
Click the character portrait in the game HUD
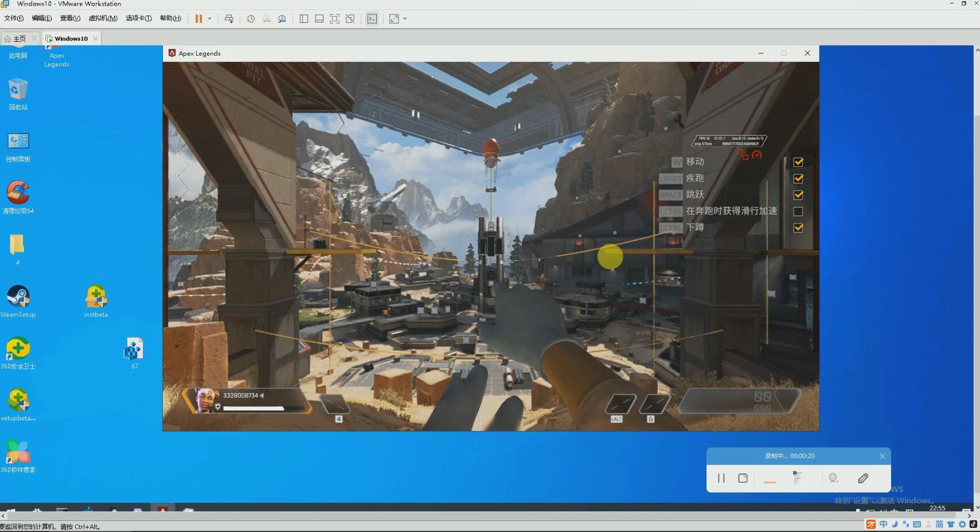tap(205, 400)
